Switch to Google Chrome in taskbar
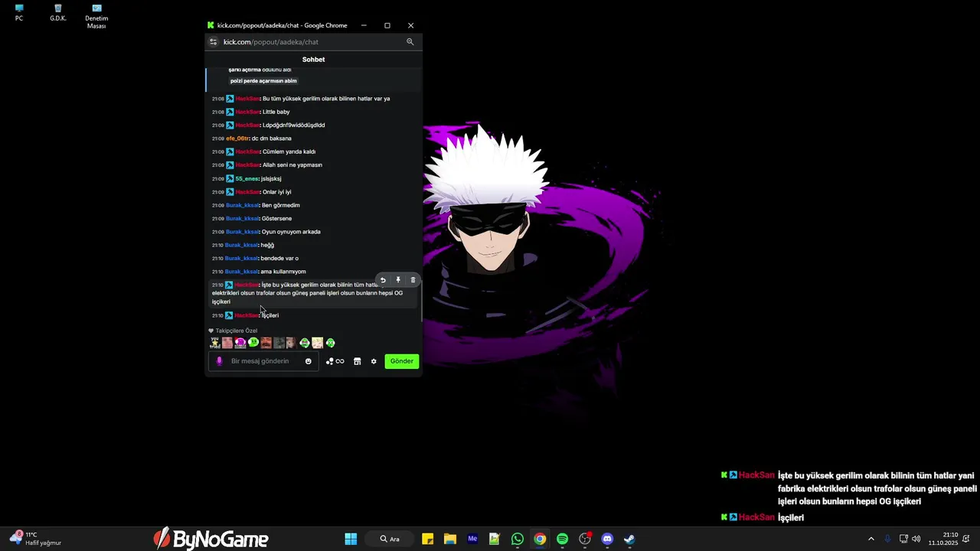This screenshot has height=551, width=980. 540,539
